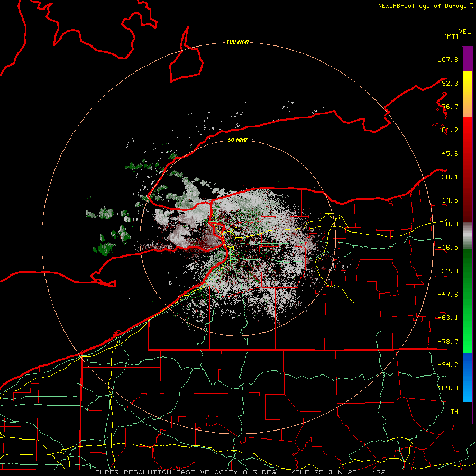Click the -63.1 velocity scale value
The image size is (476, 476).
coord(448,318)
